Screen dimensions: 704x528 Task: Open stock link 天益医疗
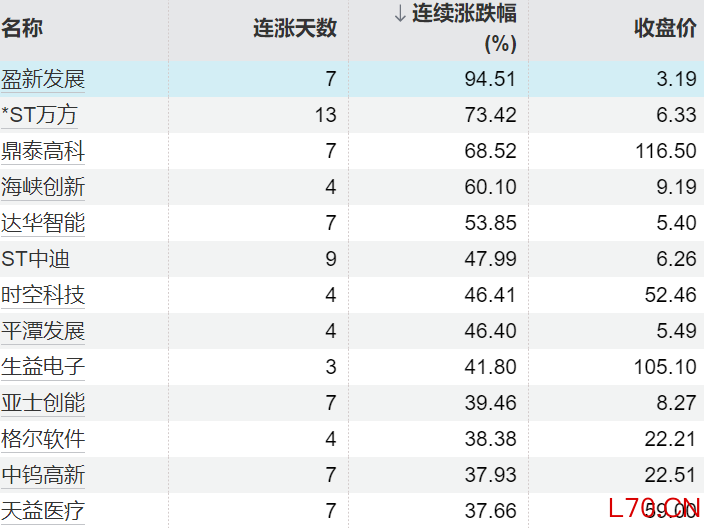click(43, 511)
